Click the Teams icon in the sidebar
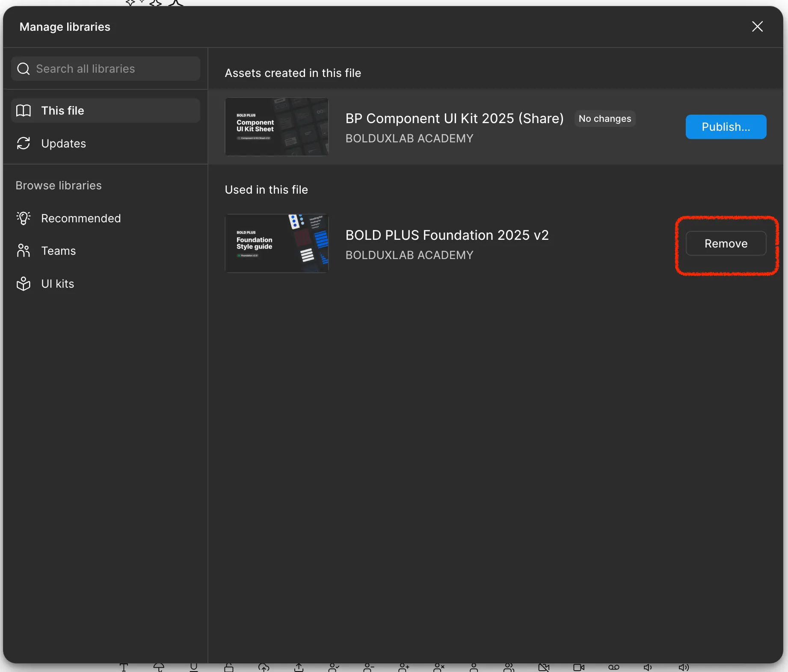Screen dimensions: 788x672 [24, 251]
